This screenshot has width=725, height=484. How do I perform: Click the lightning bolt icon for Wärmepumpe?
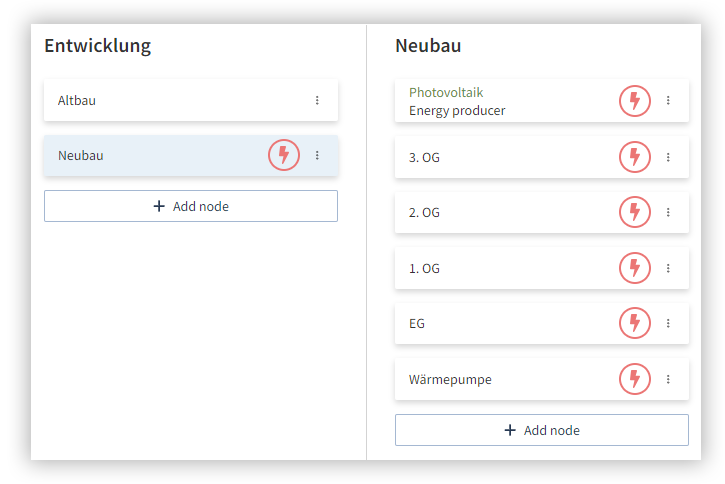634,379
